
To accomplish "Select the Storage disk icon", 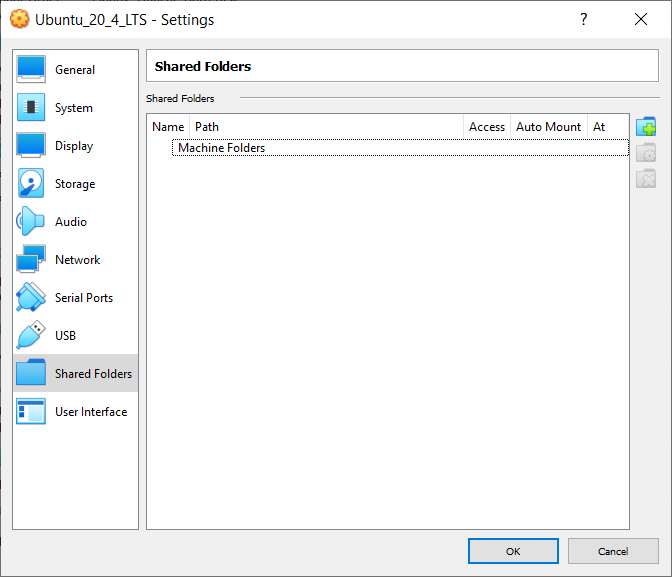I will click(31, 183).
